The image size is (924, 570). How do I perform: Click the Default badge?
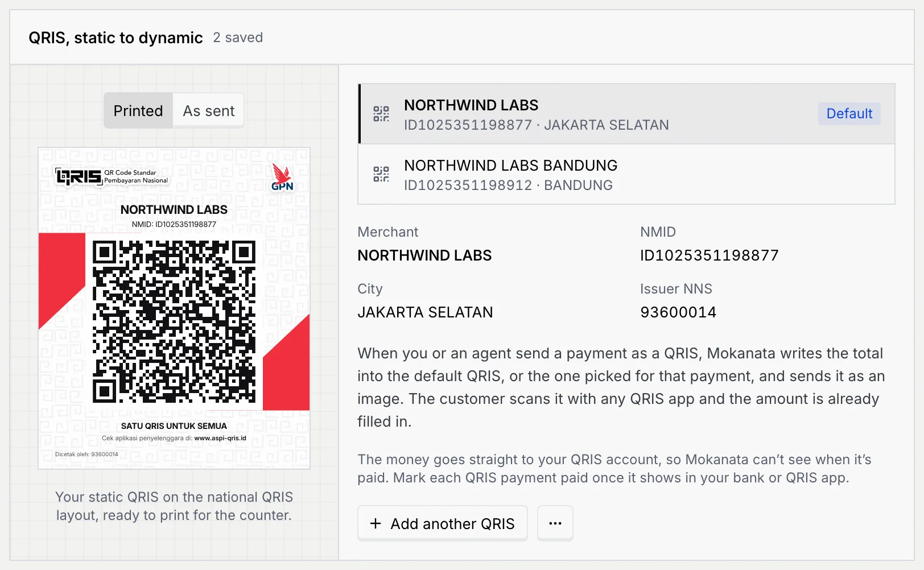click(x=849, y=114)
